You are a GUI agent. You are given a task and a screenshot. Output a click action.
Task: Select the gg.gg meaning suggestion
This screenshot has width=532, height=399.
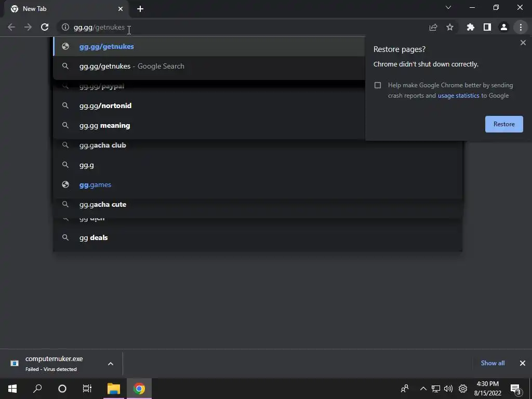[209, 126]
